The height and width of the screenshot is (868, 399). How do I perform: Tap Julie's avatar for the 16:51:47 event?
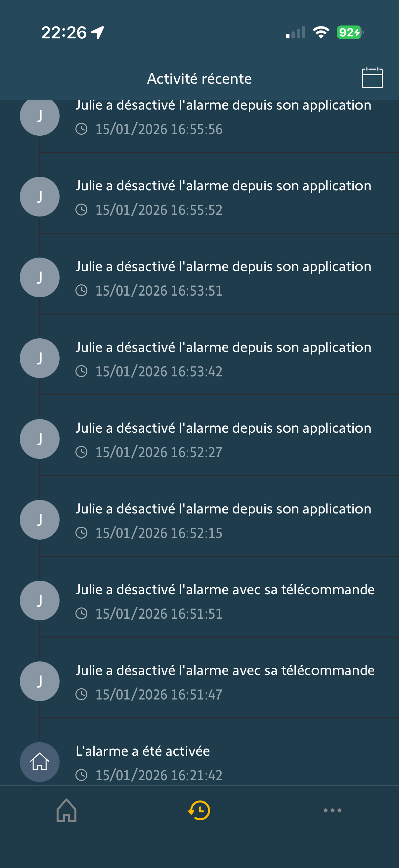40,681
